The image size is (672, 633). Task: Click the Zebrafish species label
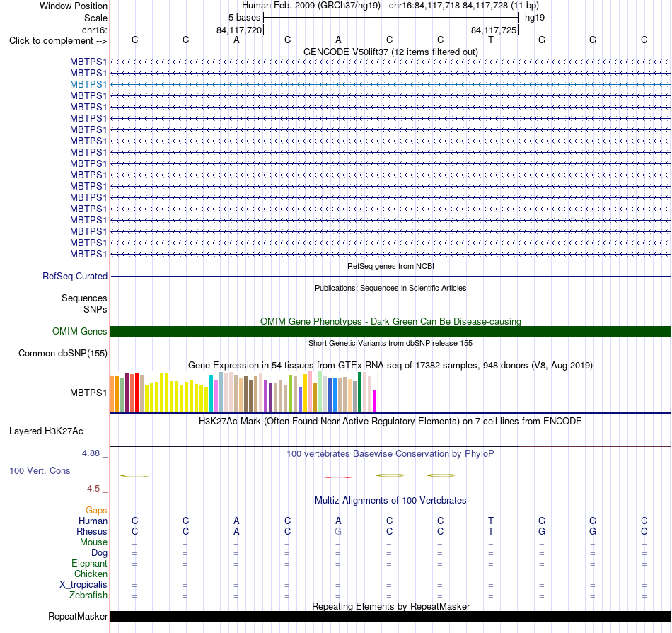(x=88, y=596)
